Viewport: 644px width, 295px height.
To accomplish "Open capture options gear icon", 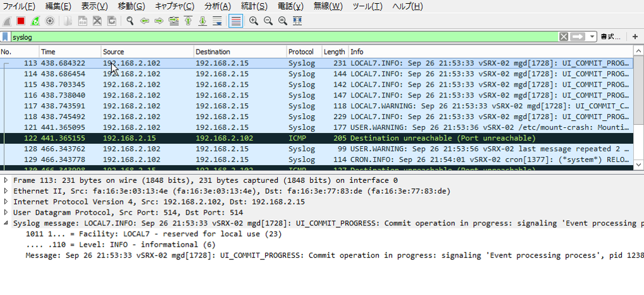I will pyautogui.click(x=49, y=21).
